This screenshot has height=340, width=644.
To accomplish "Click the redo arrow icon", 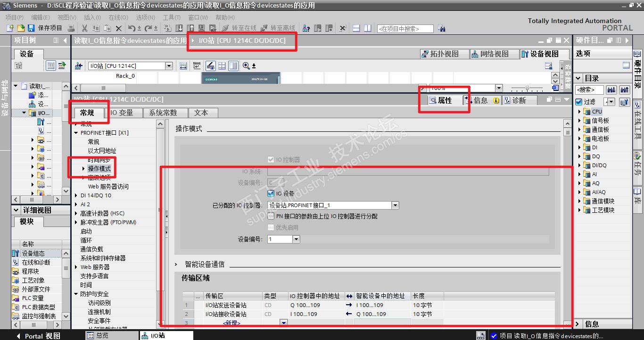I will coord(148,28).
